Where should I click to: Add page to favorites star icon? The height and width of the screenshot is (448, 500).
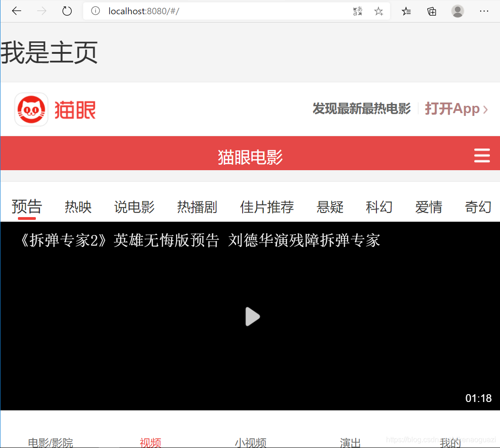pyautogui.click(x=379, y=11)
